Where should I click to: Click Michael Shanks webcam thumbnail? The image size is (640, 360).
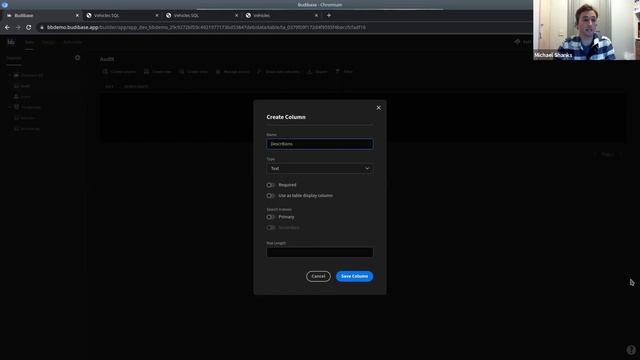tap(587, 30)
